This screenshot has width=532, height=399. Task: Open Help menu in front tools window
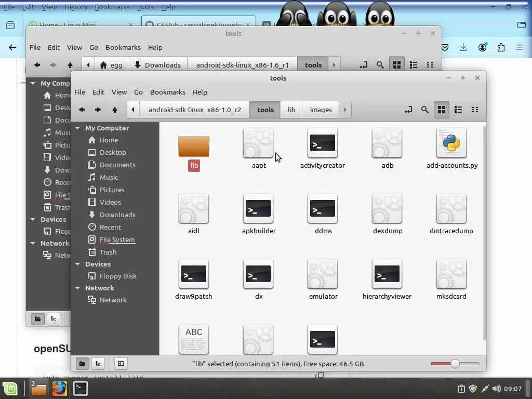tap(200, 92)
